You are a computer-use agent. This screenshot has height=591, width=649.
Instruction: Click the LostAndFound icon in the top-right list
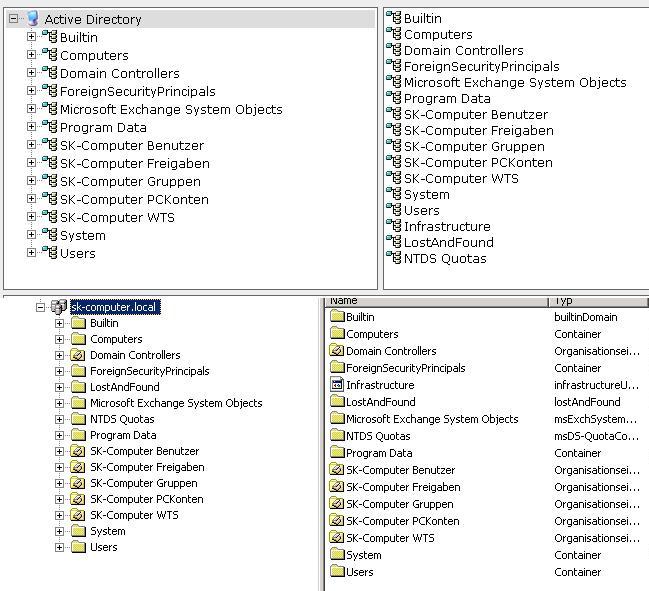coord(394,242)
